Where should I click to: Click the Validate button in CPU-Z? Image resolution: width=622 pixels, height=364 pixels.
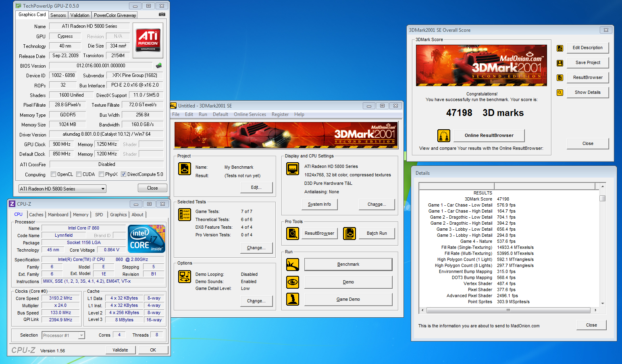coord(120,350)
